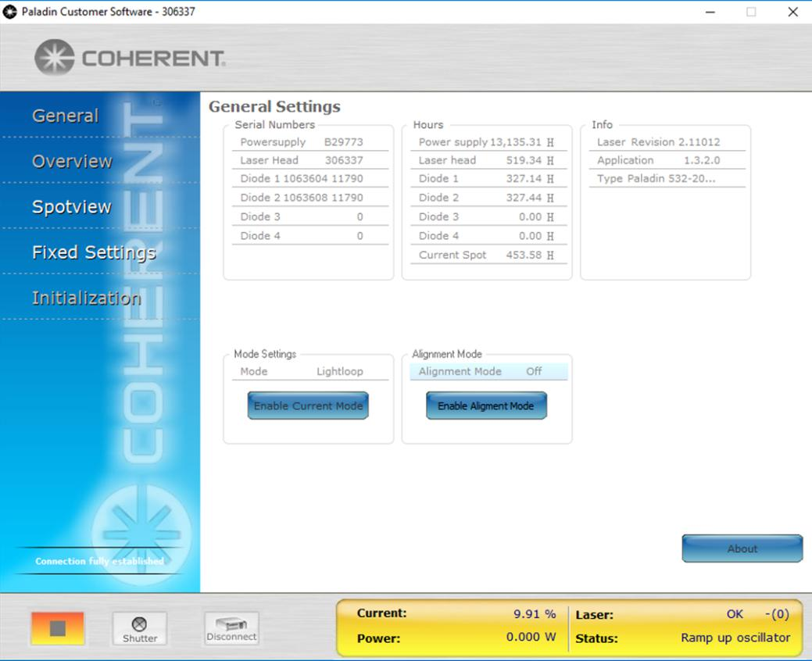The image size is (812, 661).
Task: Switch to the Overview page
Action: tap(72, 161)
